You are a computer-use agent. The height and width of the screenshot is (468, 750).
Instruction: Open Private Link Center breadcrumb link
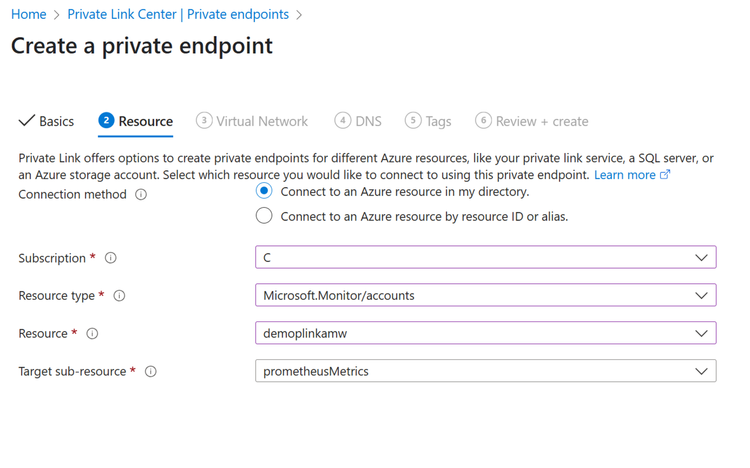(x=178, y=14)
